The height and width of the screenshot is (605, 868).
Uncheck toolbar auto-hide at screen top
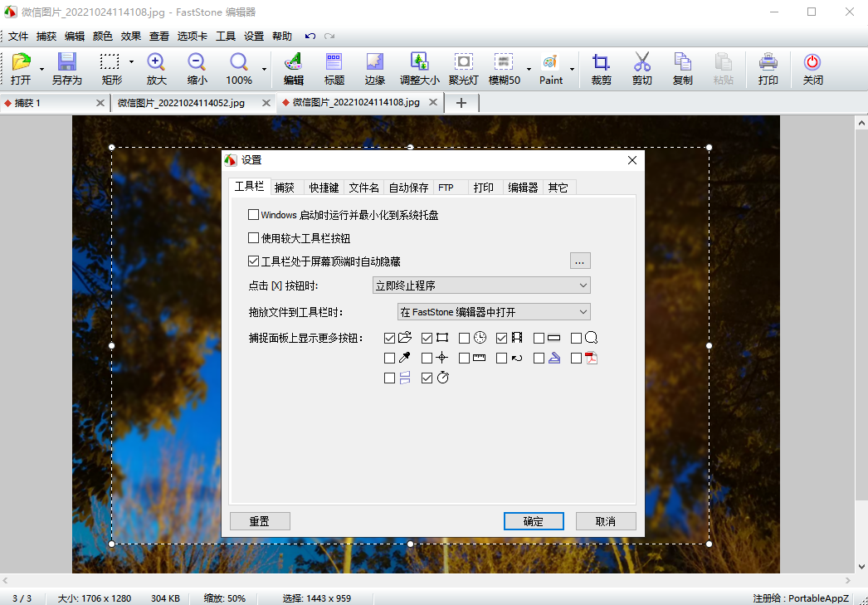pyautogui.click(x=254, y=261)
